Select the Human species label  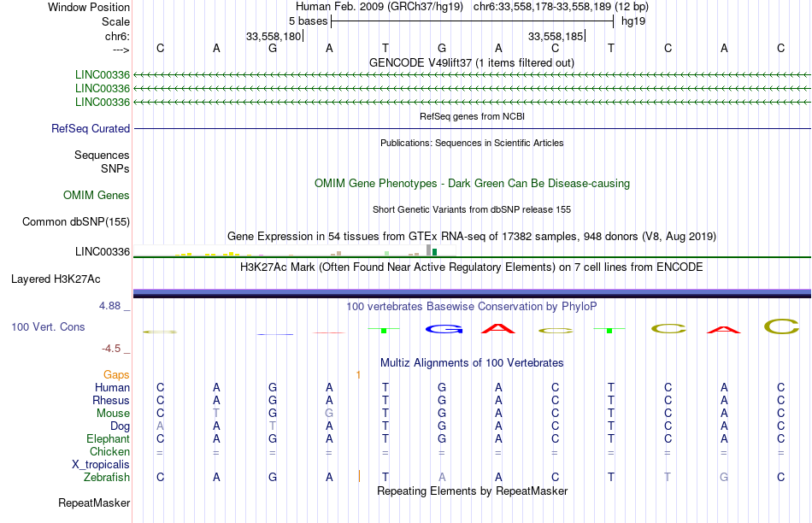click(112, 387)
